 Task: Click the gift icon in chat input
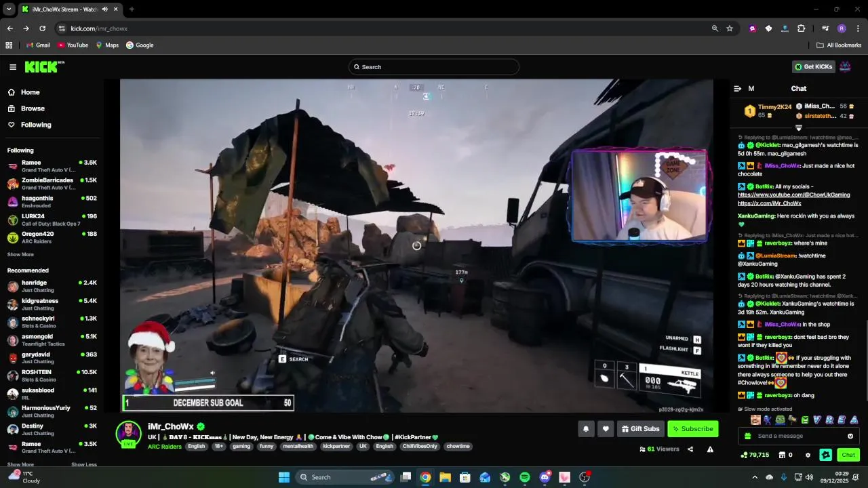(x=747, y=436)
